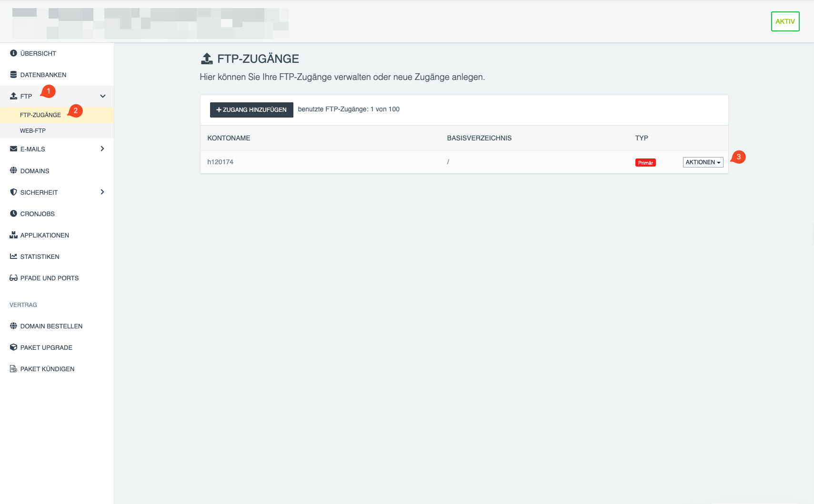
Task: Expand the Sicherheit submenu arrow
Action: point(102,192)
